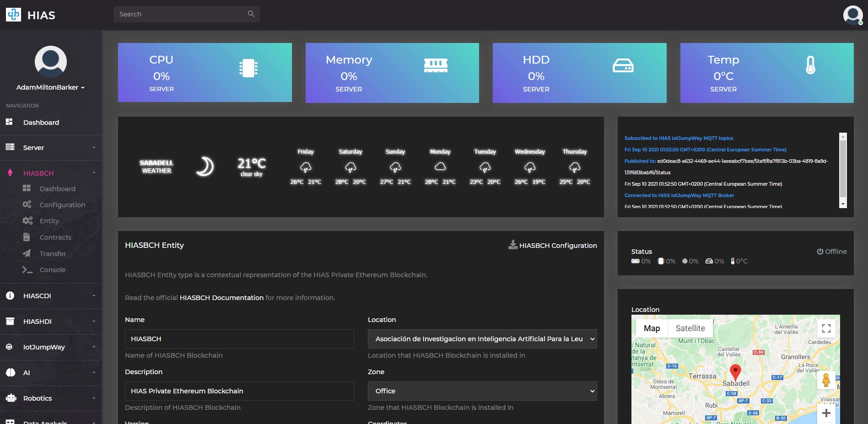868x424 pixels.
Task: Click Monday's cloud forecast icon
Action: [x=440, y=166]
